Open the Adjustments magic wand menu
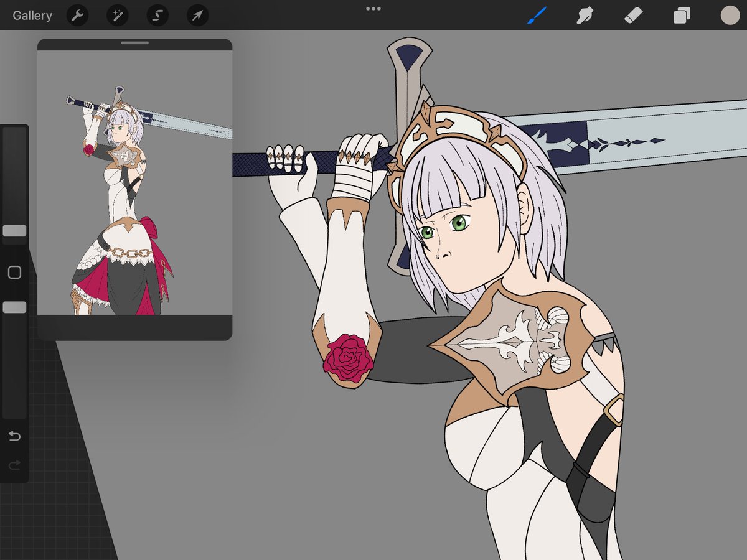 [x=117, y=16]
